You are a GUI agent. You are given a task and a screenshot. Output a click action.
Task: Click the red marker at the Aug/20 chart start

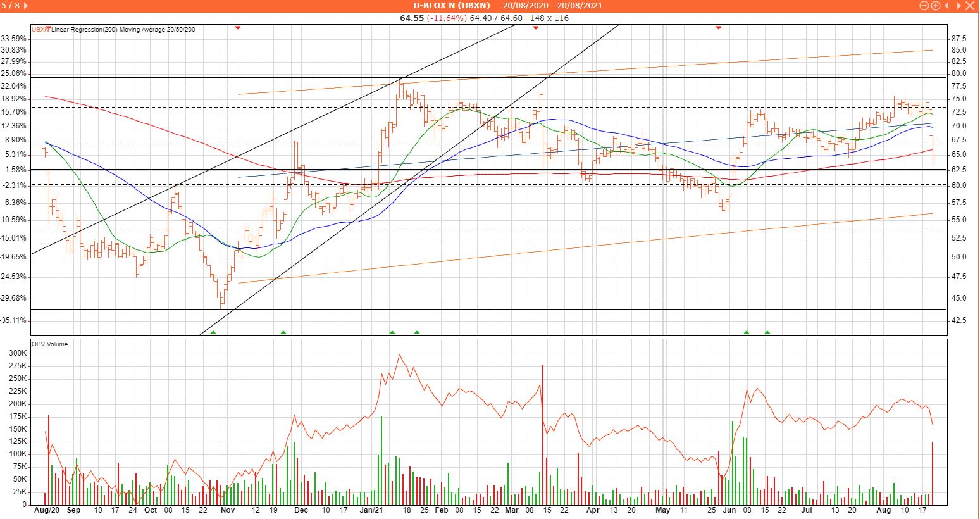[48, 28]
